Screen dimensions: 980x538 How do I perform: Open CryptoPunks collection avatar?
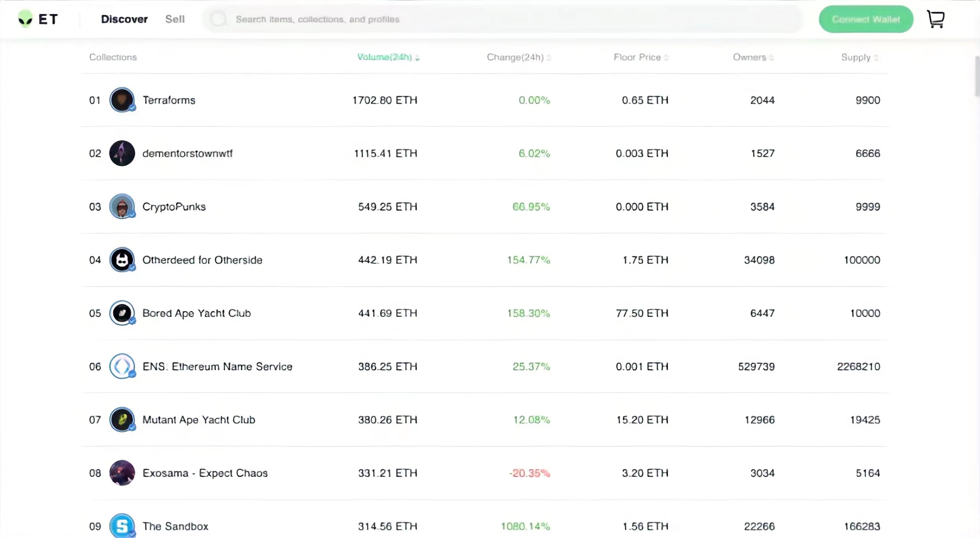click(x=122, y=206)
